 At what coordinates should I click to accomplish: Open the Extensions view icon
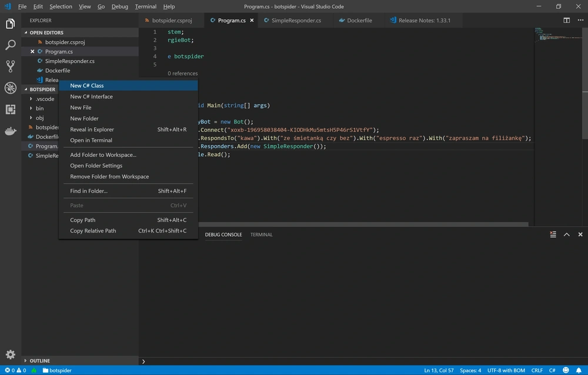tap(11, 109)
